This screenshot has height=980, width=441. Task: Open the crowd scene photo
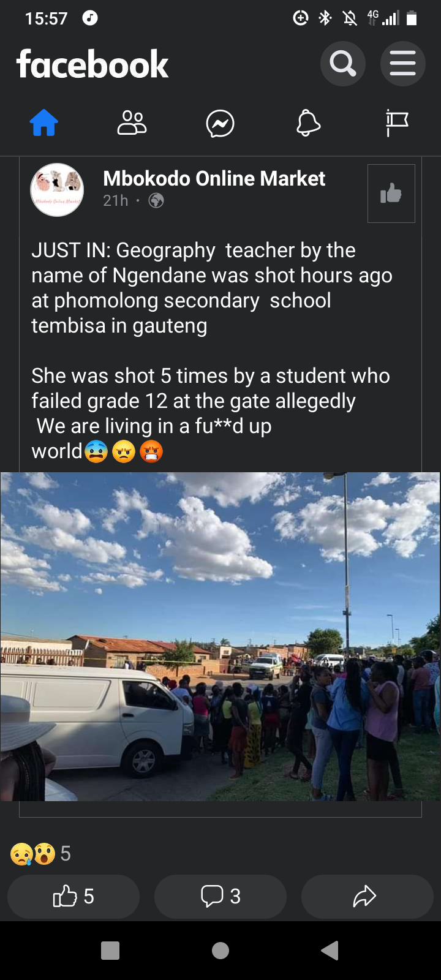point(221,636)
